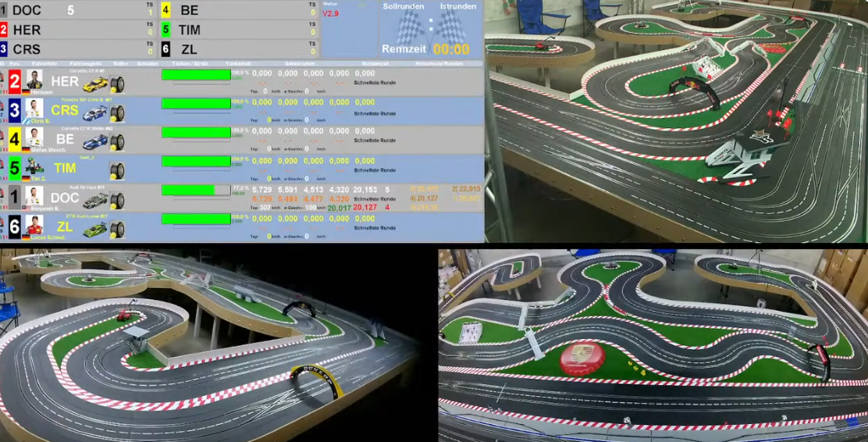Select the bottom-right overhead track camera view
The height and width of the screenshot is (442, 868).
coord(653,345)
